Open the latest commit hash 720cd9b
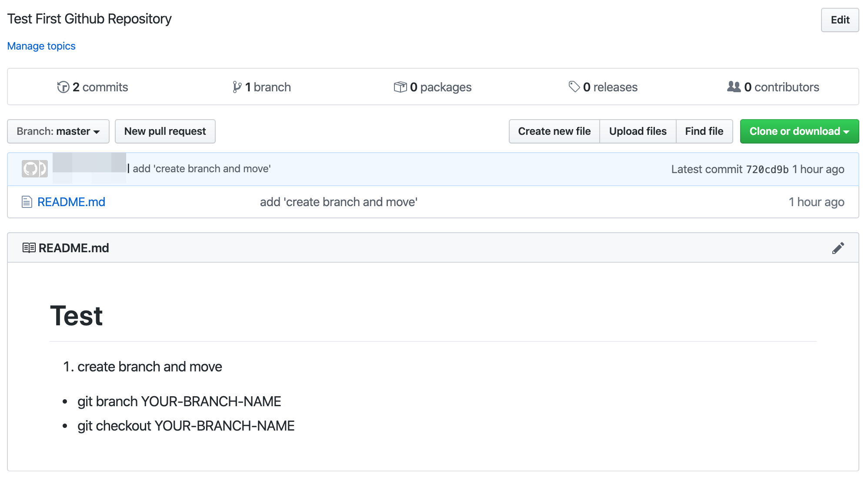Viewport: 868px width, 481px height. pyautogui.click(x=767, y=169)
